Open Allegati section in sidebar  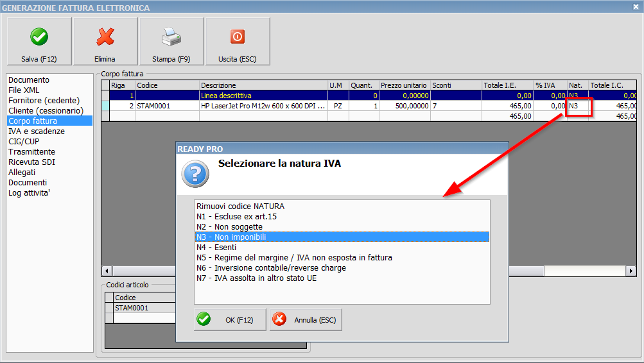point(22,173)
